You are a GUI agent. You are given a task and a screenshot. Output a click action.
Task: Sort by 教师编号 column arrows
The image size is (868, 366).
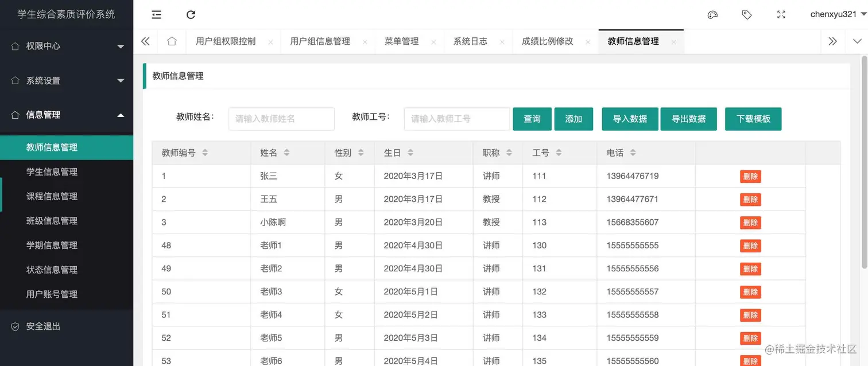coord(205,153)
